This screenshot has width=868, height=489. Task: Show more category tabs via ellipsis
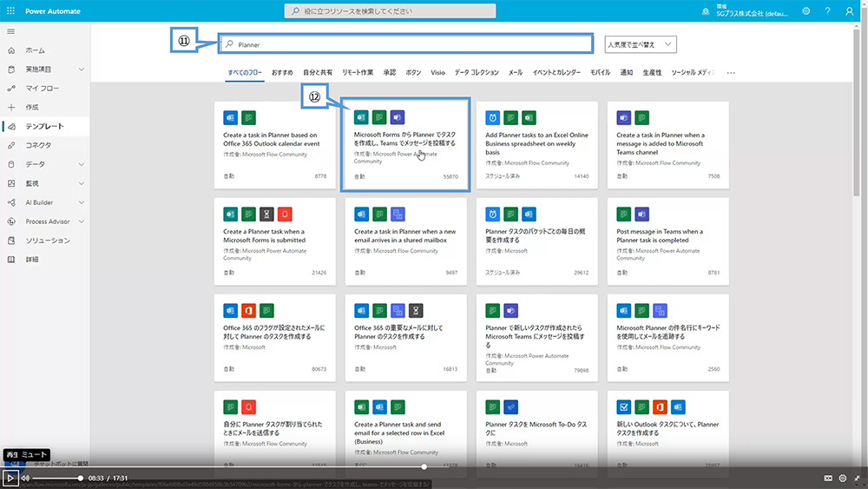tap(731, 73)
